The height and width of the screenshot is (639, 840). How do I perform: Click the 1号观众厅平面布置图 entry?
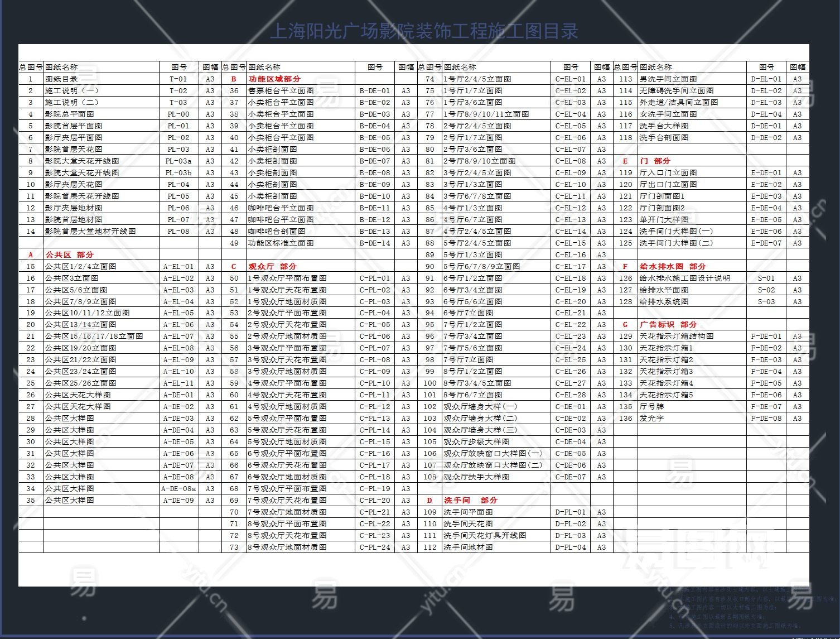pyautogui.click(x=287, y=278)
